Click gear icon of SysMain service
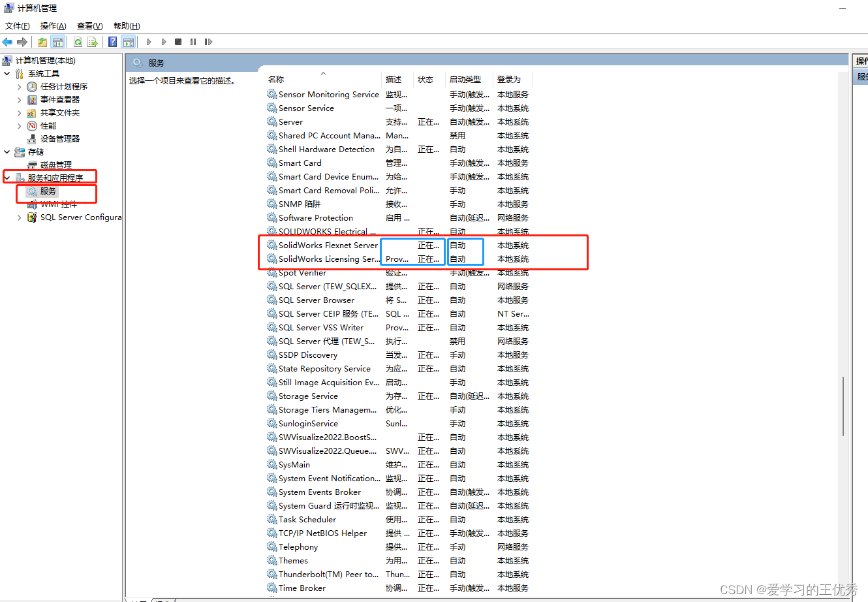Image resolution: width=868 pixels, height=602 pixels. (x=272, y=464)
